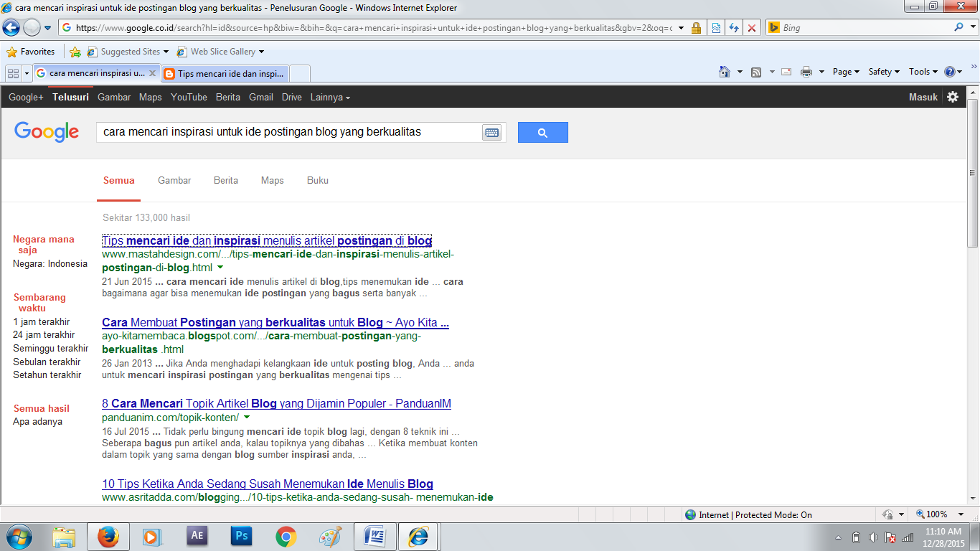Refresh the page with the blue arrows icon

[x=734, y=28]
